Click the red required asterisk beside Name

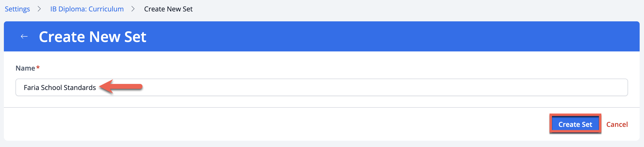(x=38, y=68)
